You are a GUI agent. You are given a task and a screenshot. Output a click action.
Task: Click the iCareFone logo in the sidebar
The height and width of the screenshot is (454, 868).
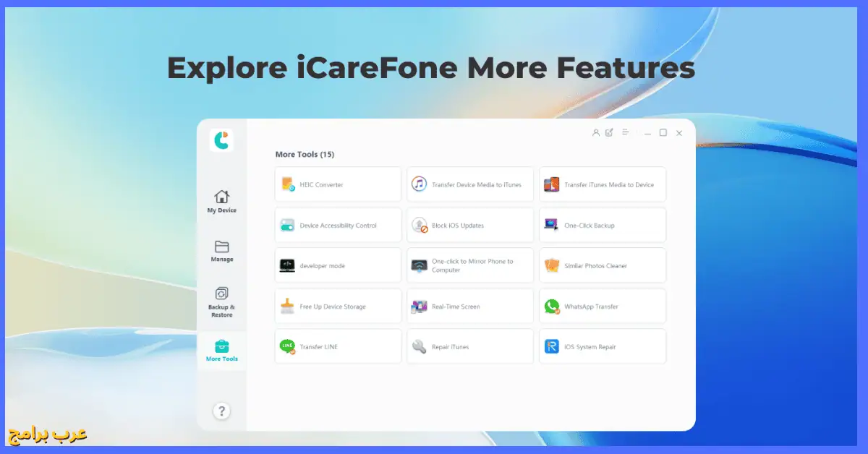[x=221, y=140]
